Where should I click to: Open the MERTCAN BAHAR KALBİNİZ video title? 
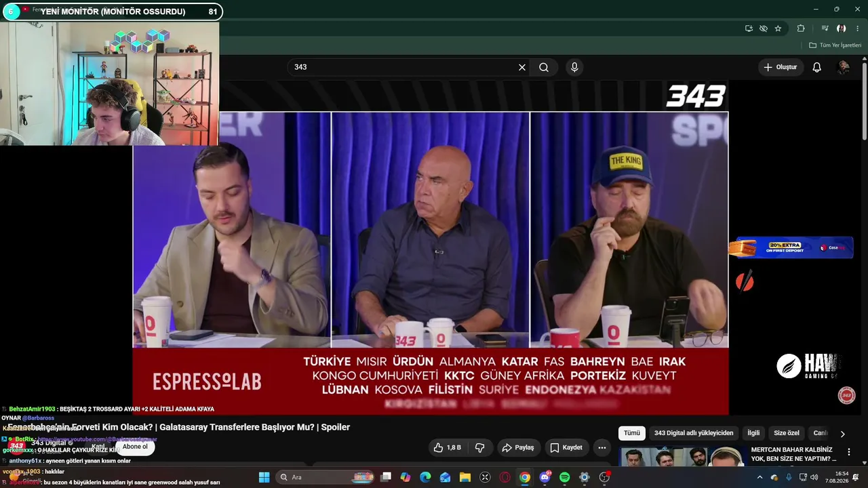[793, 454]
